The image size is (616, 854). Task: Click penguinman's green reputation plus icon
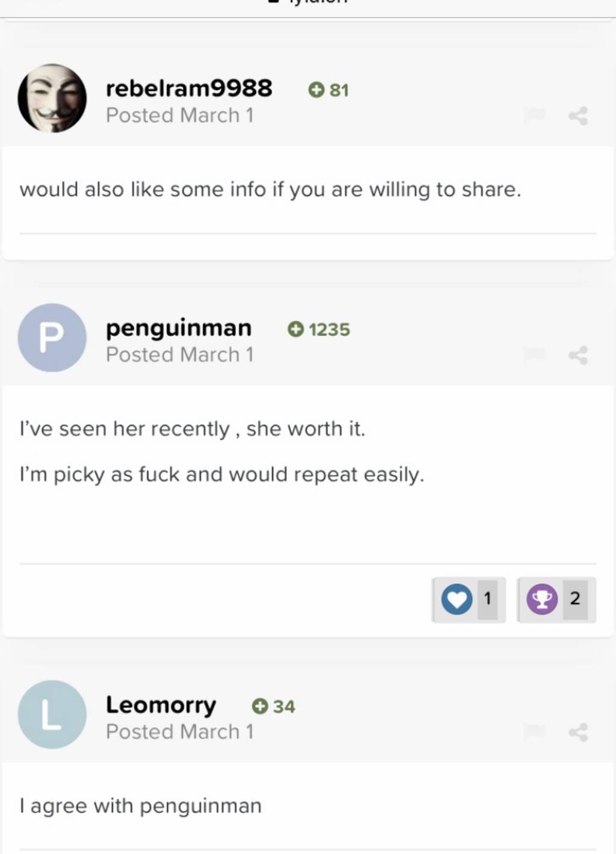[295, 330]
